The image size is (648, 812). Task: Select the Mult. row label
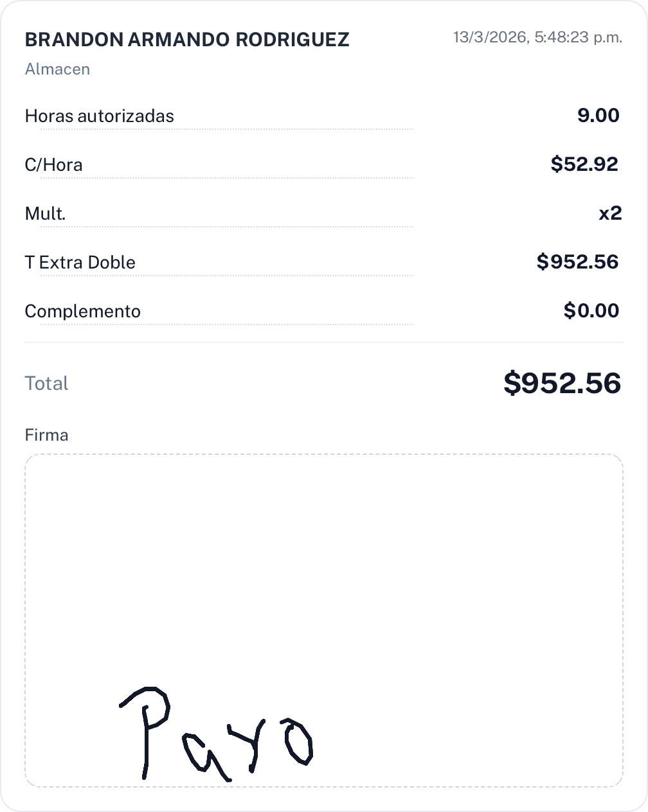tap(45, 214)
